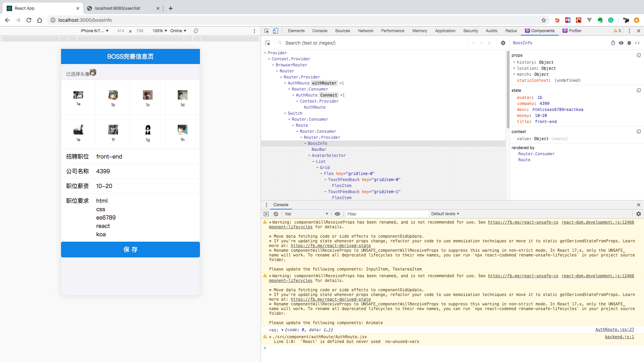Switch to the Network tab
Screen dimensions: 644x362
366,31
